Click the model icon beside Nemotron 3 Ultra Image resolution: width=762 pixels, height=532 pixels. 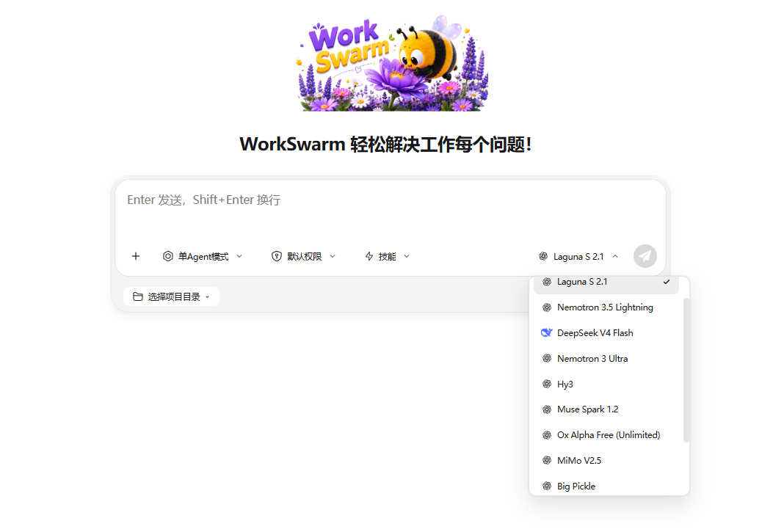click(x=547, y=359)
